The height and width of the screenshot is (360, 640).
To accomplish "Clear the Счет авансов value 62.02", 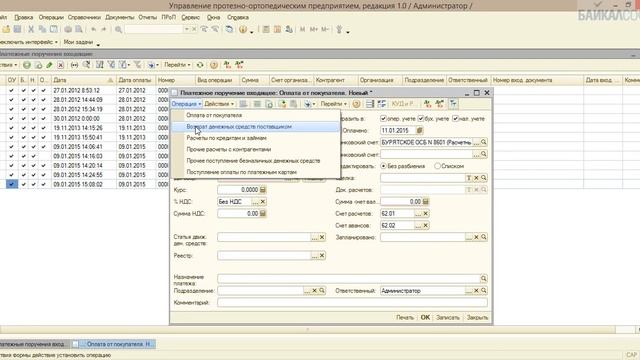I will point(425,225).
